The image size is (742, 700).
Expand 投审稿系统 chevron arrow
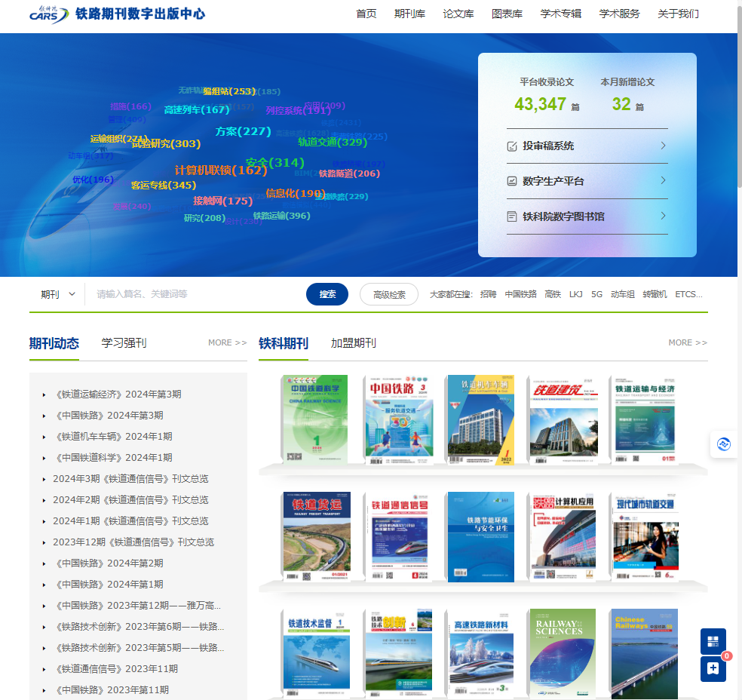[663, 146]
